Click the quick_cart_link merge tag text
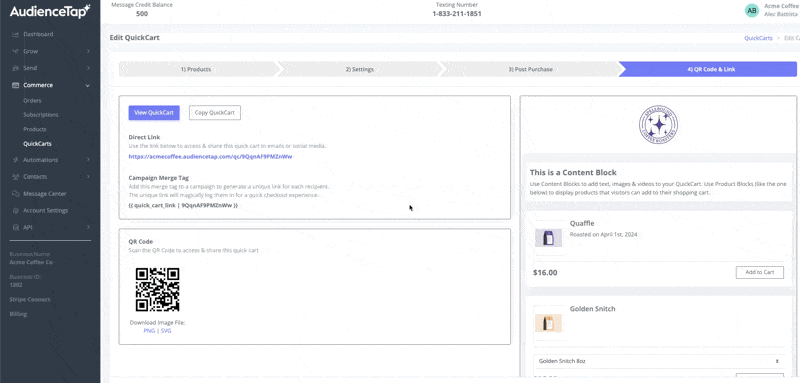 tap(183, 205)
